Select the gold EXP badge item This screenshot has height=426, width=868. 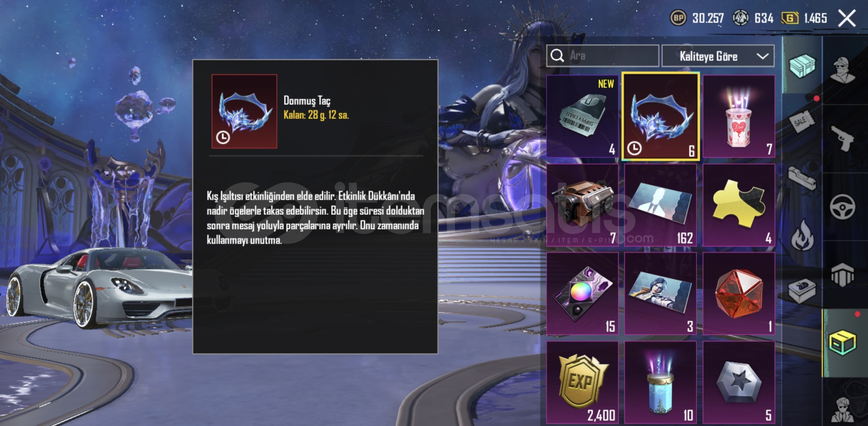pos(582,383)
